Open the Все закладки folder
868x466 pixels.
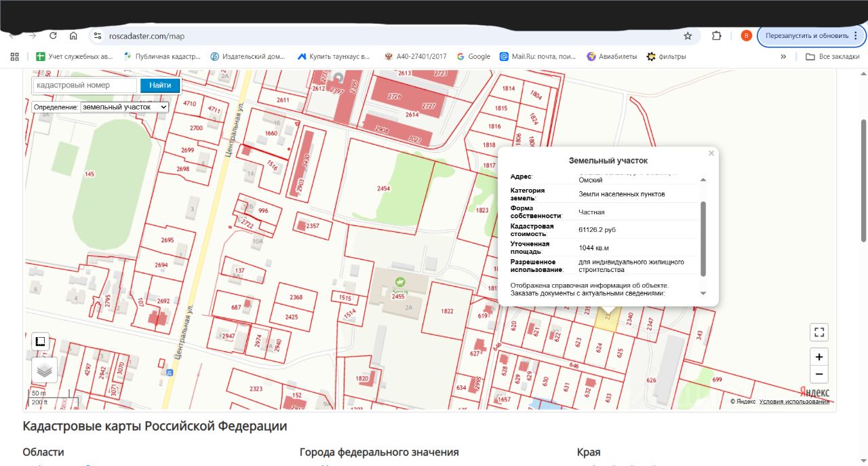tap(832, 56)
